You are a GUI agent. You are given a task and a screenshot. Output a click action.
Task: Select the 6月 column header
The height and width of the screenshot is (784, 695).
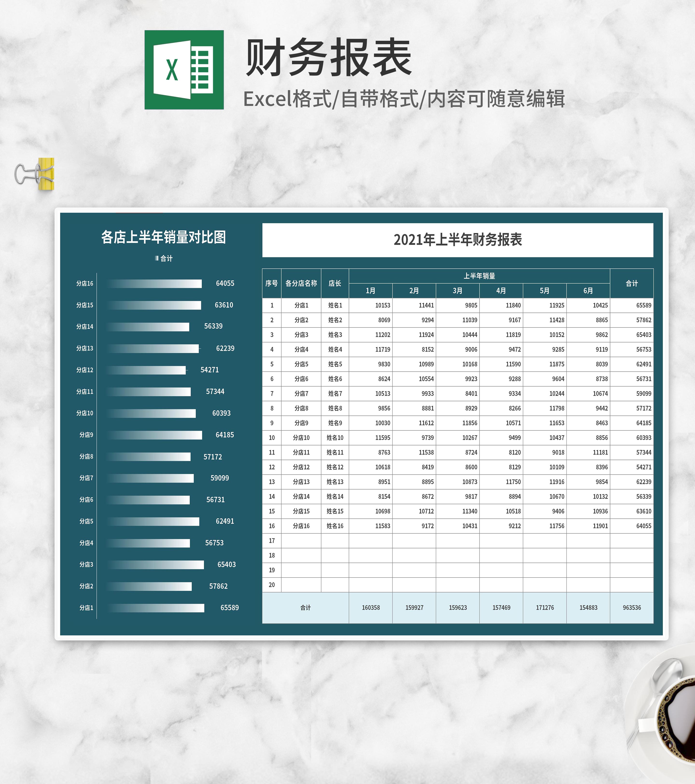click(x=588, y=290)
